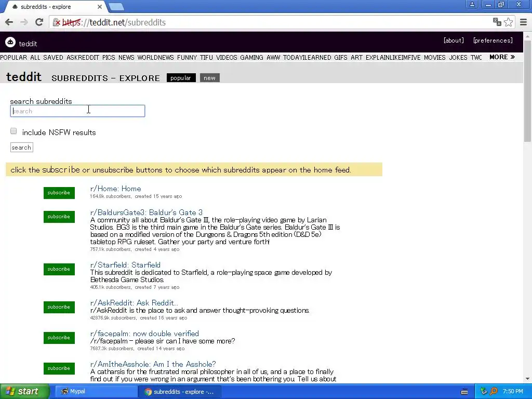Go to PICS in top bar

109,57
